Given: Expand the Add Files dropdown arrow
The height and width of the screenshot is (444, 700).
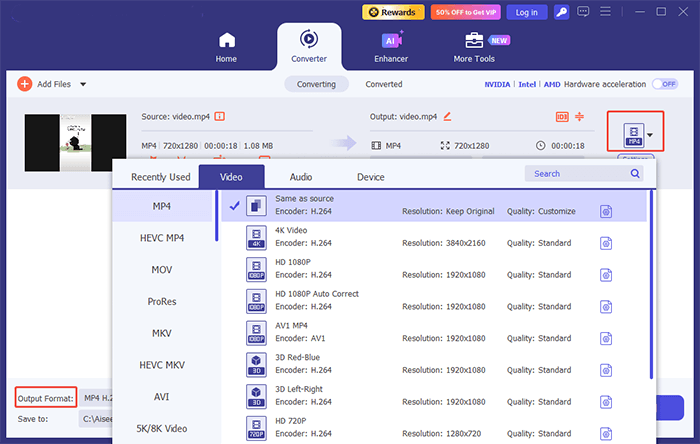Looking at the screenshot, I should [83, 84].
